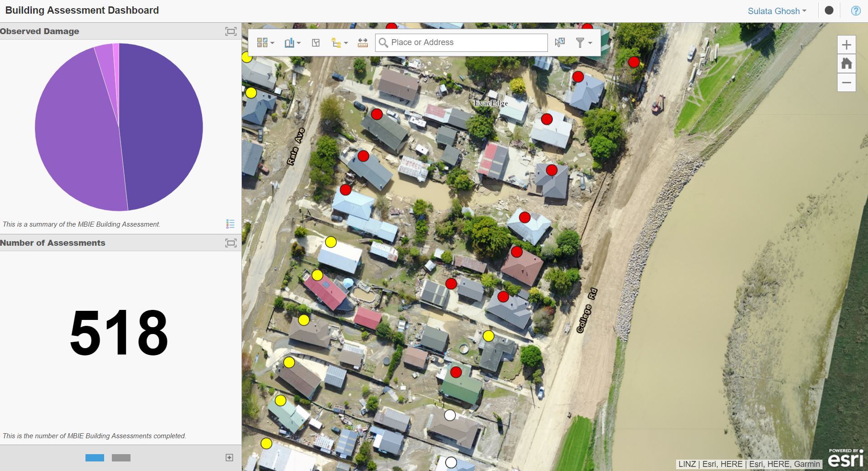This screenshot has width=868, height=471.
Task: Select the thin pink pie sliver
Action: pyautogui.click(x=116, y=57)
